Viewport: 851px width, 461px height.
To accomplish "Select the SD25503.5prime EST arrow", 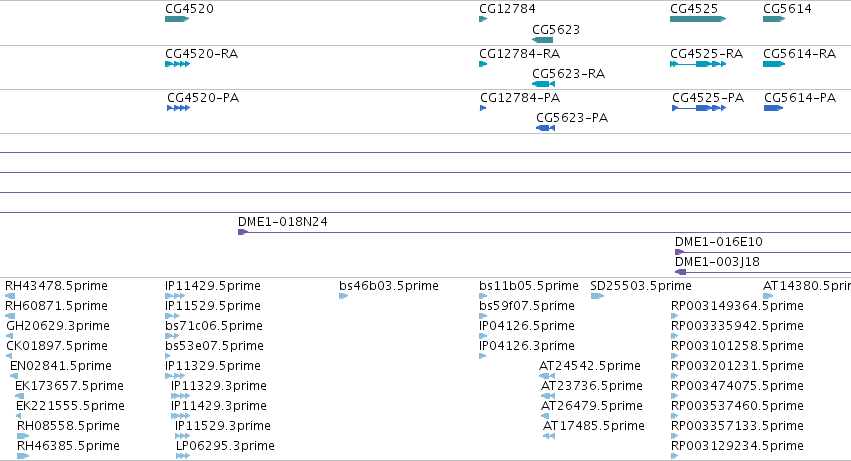I will [597, 296].
